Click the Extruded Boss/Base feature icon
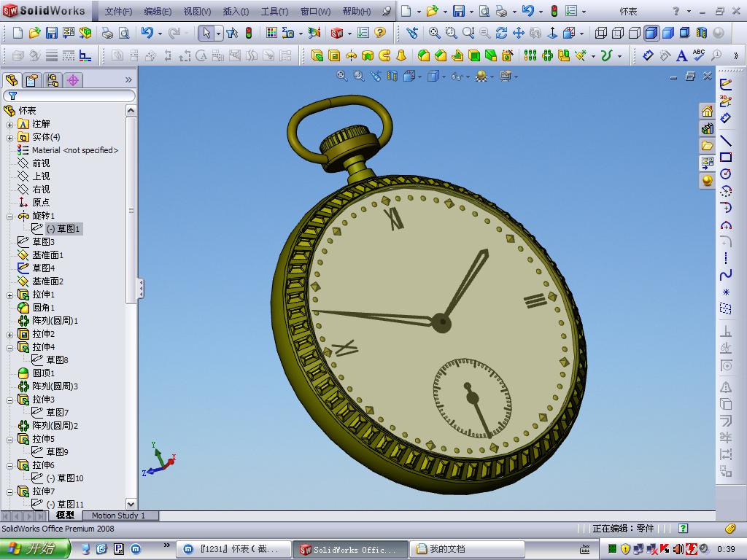The image size is (747, 560). coord(317,55)
